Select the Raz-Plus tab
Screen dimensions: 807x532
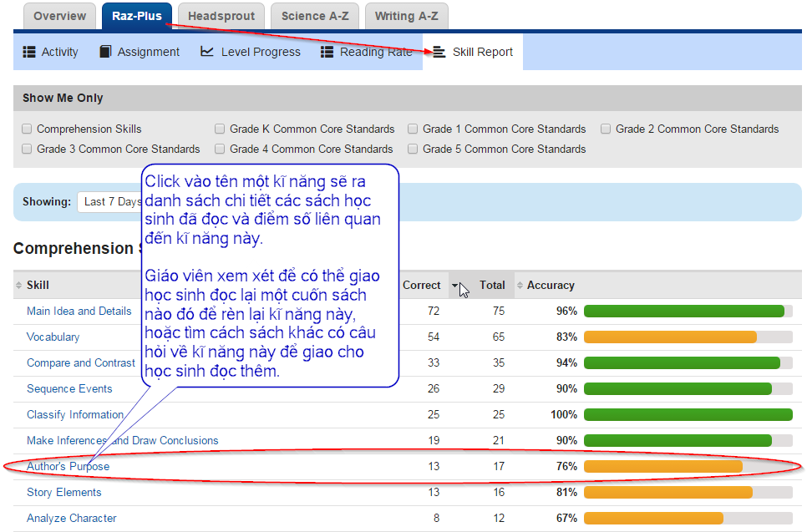(137, 16)
